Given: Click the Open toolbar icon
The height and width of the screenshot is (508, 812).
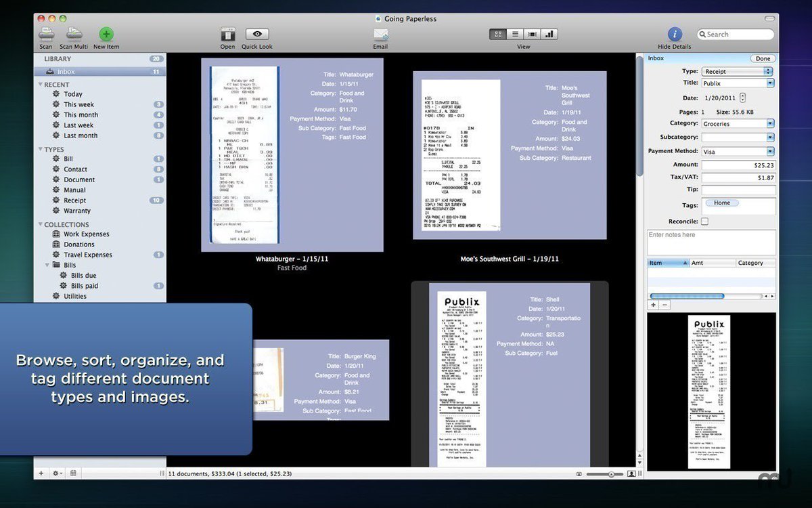Looking at the screenshot, I should coord(228,34).
